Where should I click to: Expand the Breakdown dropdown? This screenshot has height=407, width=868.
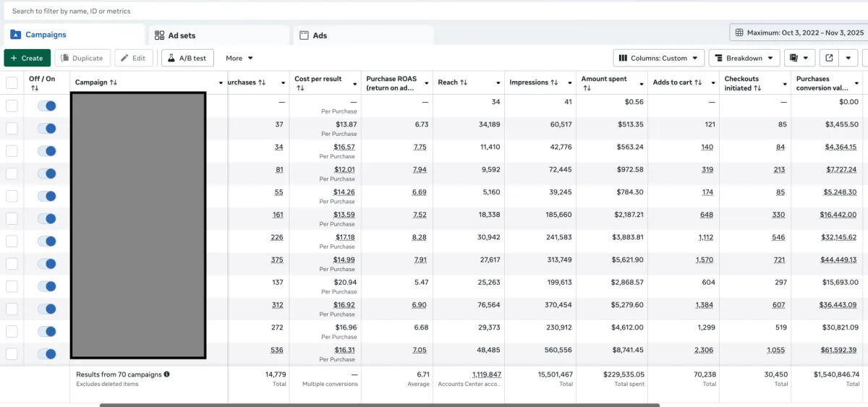pyautogui.click(x=744, y=58)
